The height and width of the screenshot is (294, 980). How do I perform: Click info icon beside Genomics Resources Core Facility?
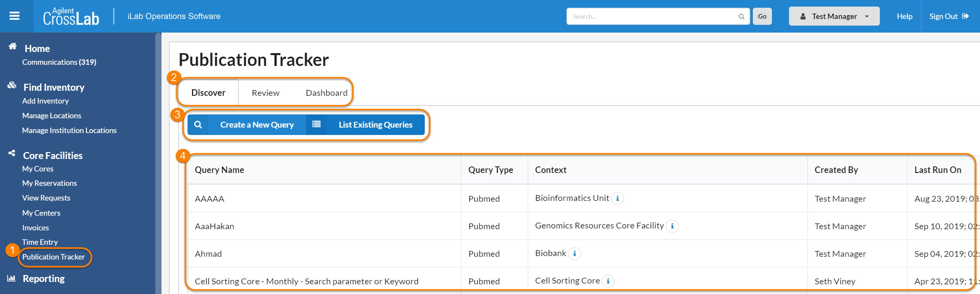[672, 226]
